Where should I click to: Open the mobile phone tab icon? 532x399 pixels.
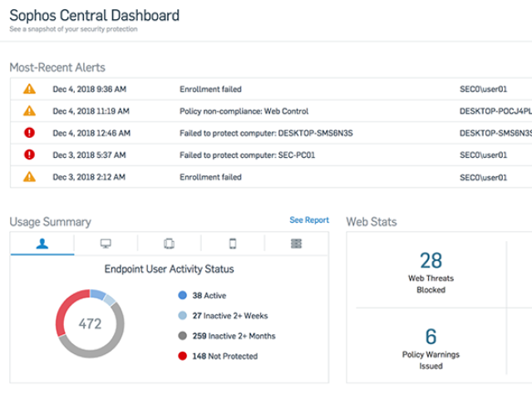[x=233, y=244]
